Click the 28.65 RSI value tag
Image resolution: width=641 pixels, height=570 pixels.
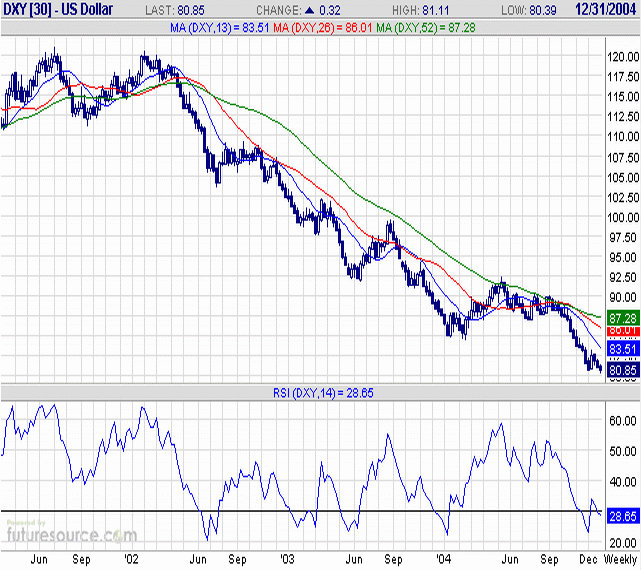click(x=622, y=514)
